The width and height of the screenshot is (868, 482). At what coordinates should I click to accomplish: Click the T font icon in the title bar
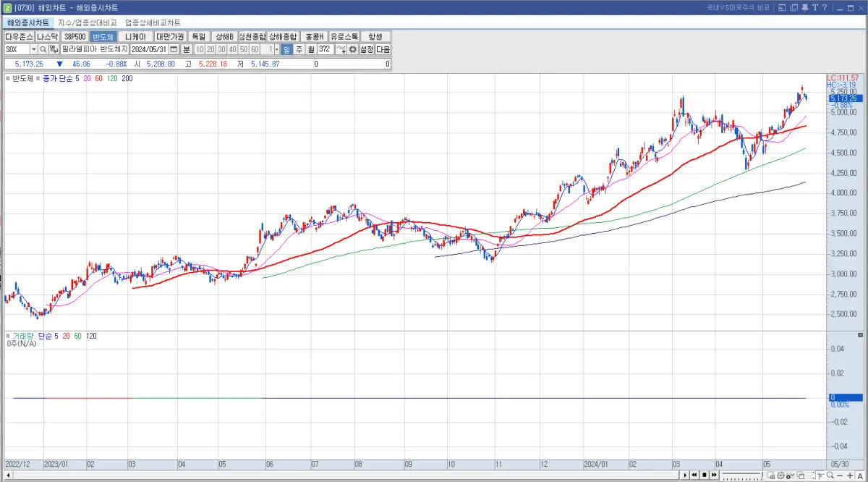click(x=815, y=7)
